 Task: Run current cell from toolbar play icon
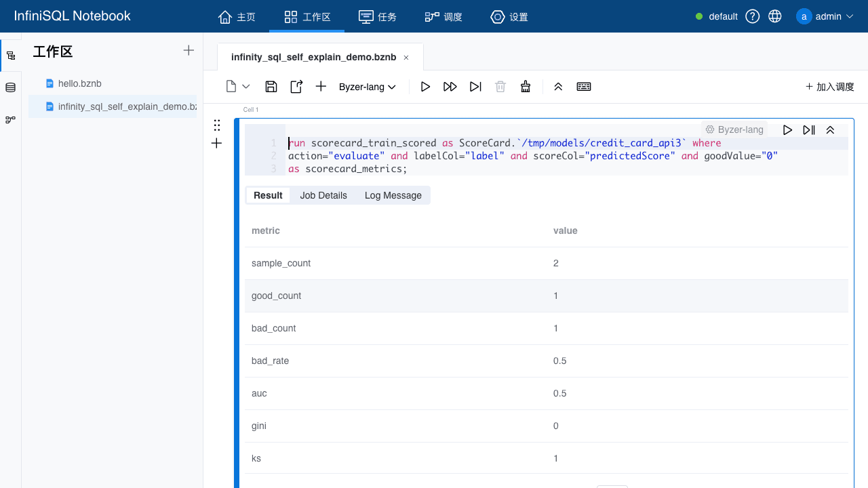425,87
